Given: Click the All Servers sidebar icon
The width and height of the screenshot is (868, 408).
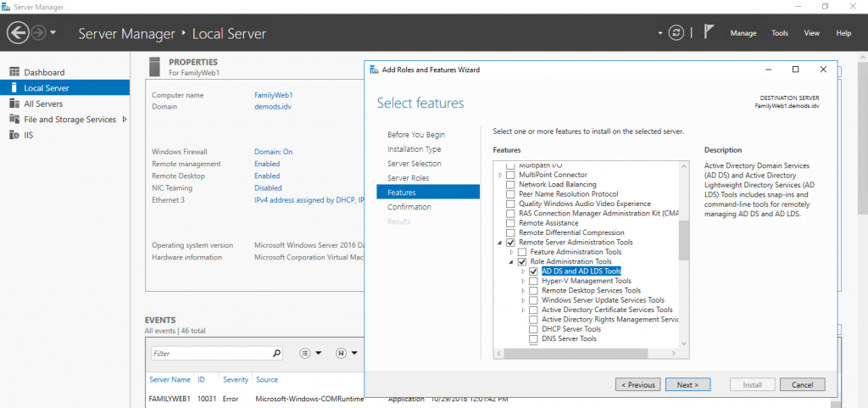Looking at the screenshot, I should [x=14, y=103].
